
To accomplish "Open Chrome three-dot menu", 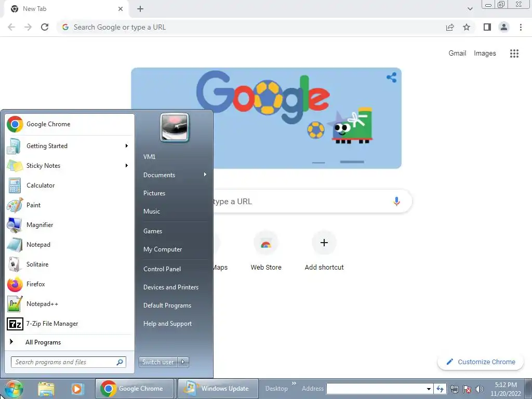I will pyautogui.click(x=521, y=27).
